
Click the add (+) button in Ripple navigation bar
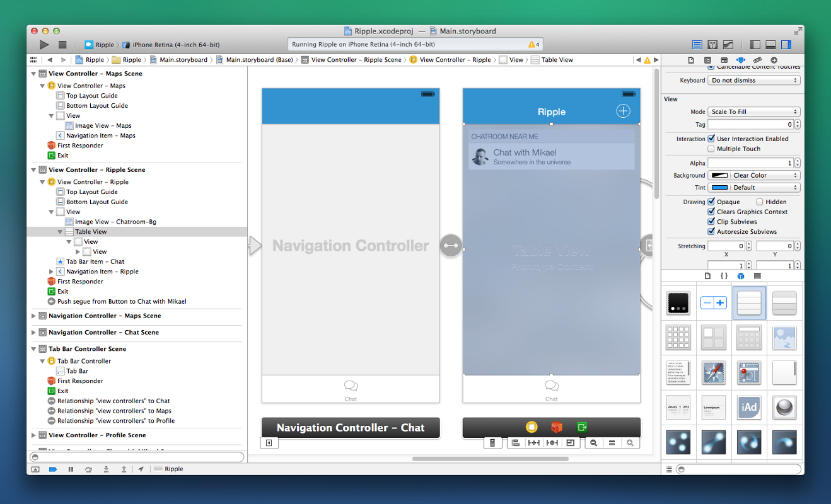[622, 112]
